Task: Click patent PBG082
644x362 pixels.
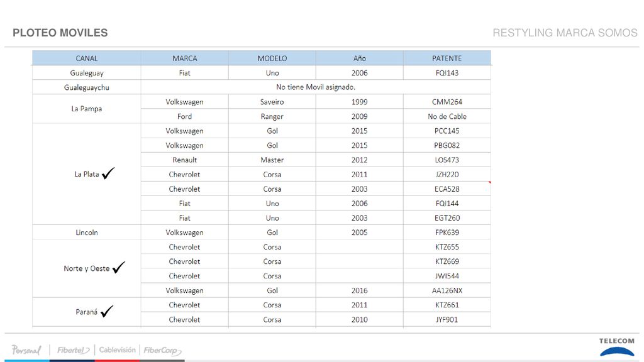Action: pyautogui.click(x=447, y=145)
